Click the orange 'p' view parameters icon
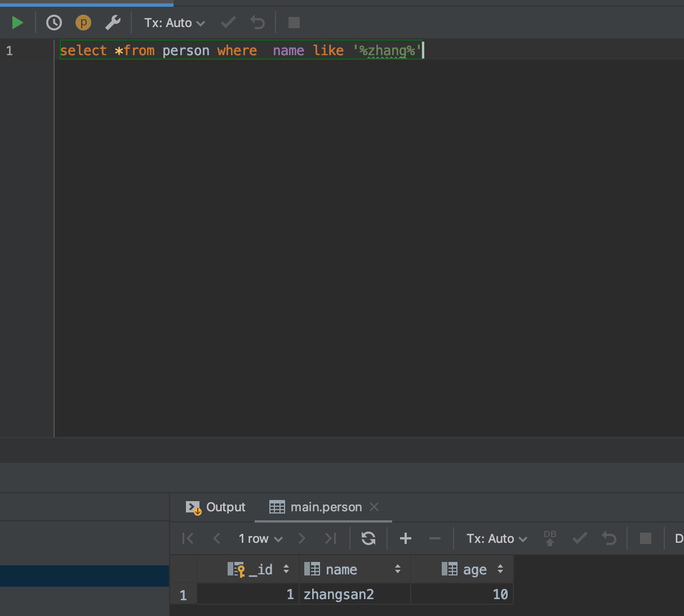This screenshot has width=684, height=616. pyautogui.click(x=83, y=23)
